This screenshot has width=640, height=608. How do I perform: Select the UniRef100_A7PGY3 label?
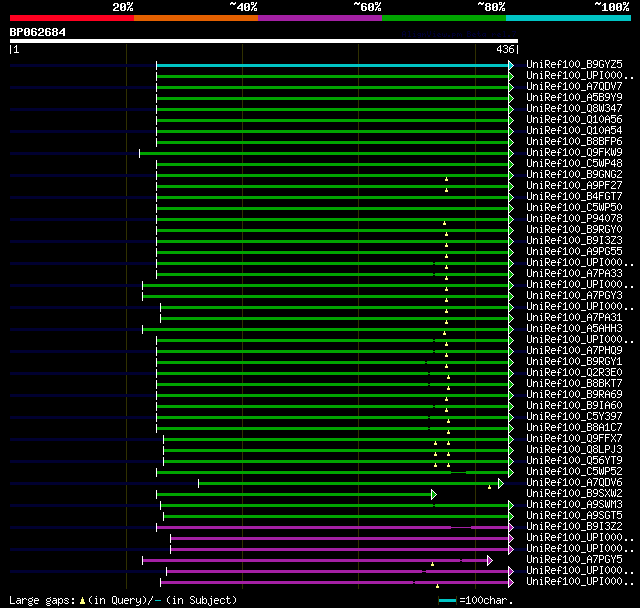pyautogui.click(x=574, y=295)
